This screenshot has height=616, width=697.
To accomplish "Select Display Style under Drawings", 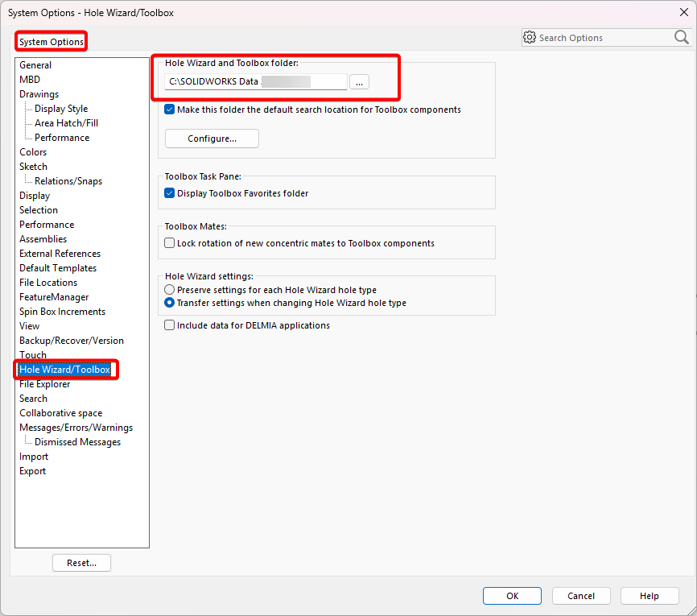I will point(61,109).
